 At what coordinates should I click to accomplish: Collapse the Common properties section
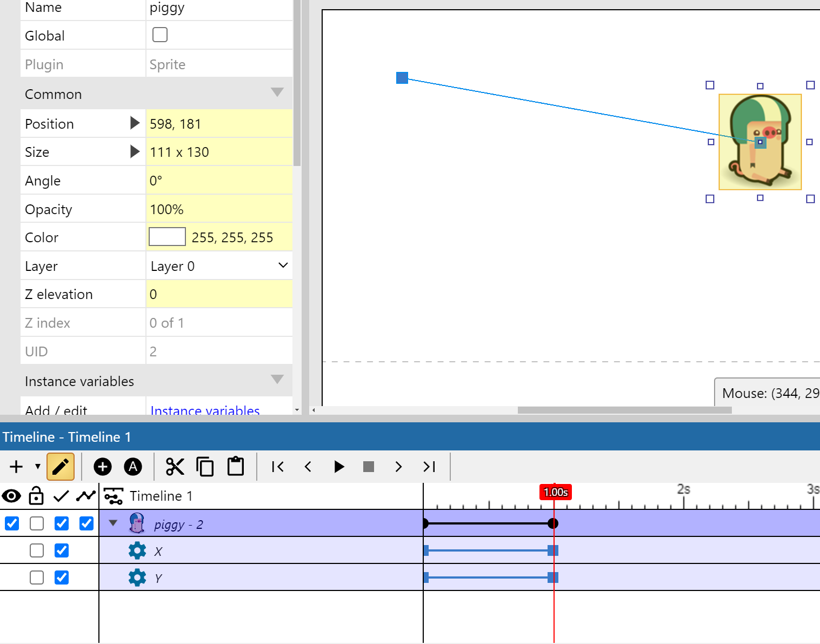click(277, 92)
